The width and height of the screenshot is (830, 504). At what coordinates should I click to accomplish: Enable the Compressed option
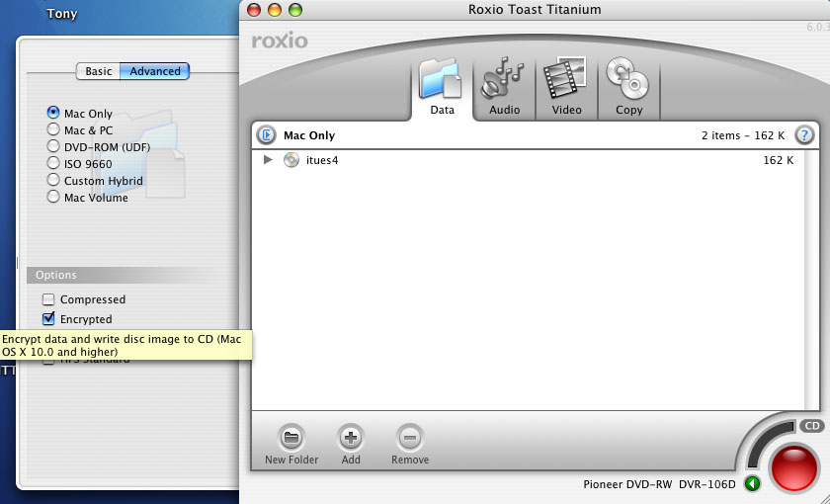tap(48, 299)
